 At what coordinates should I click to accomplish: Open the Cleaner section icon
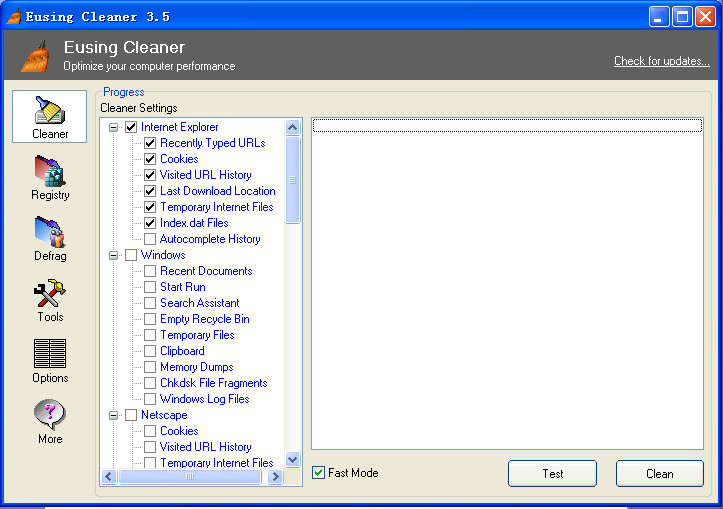pos(49,117)
